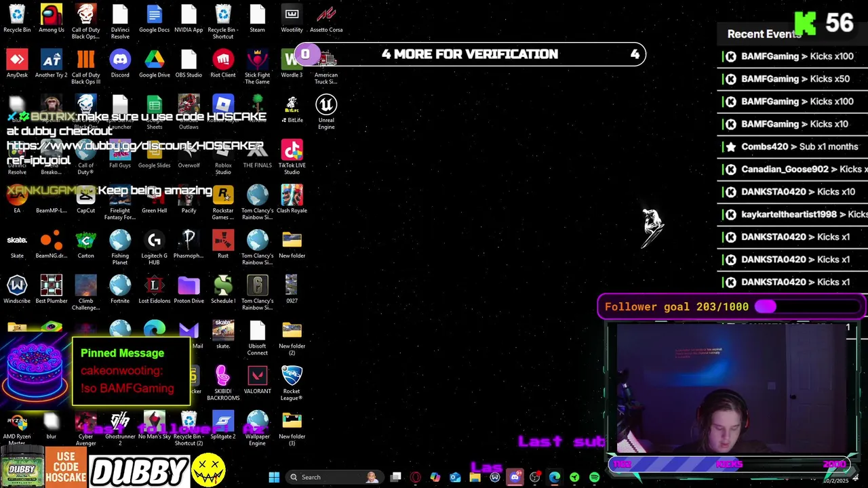The height and width of the screenshot is (488, 868).
Task: Open the Proton Drive folder icon
Action: pos(189,289)
